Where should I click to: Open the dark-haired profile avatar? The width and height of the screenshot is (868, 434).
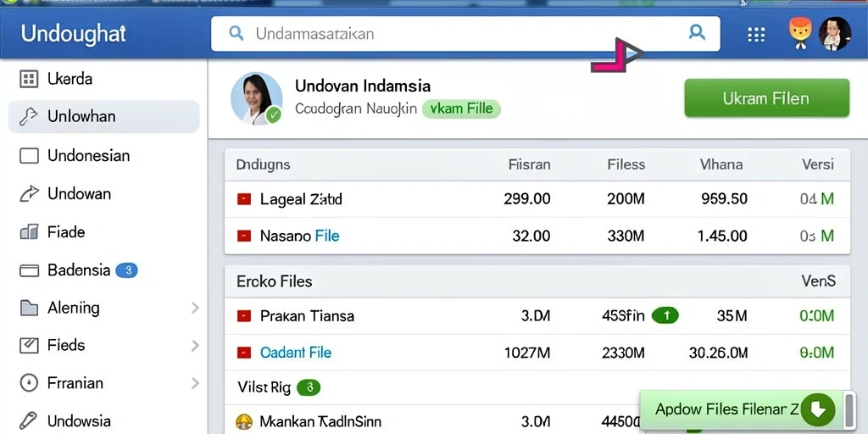[834, 34]
